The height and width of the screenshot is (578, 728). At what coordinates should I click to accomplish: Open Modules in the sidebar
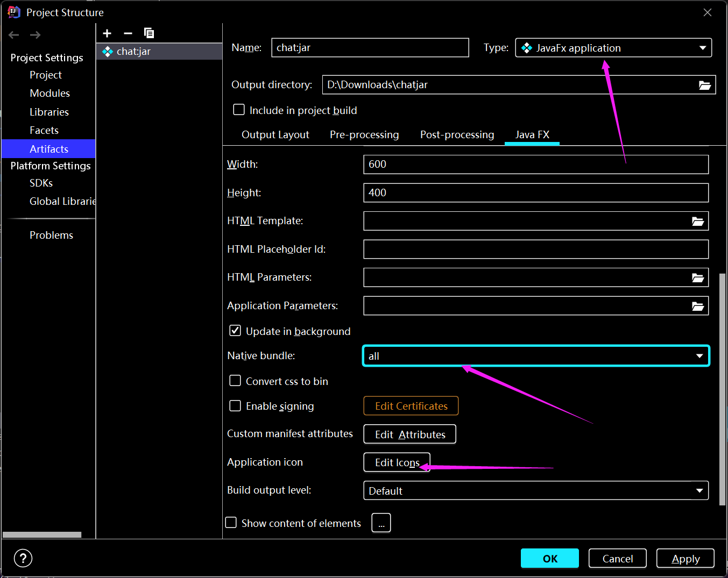click(50, 93)
